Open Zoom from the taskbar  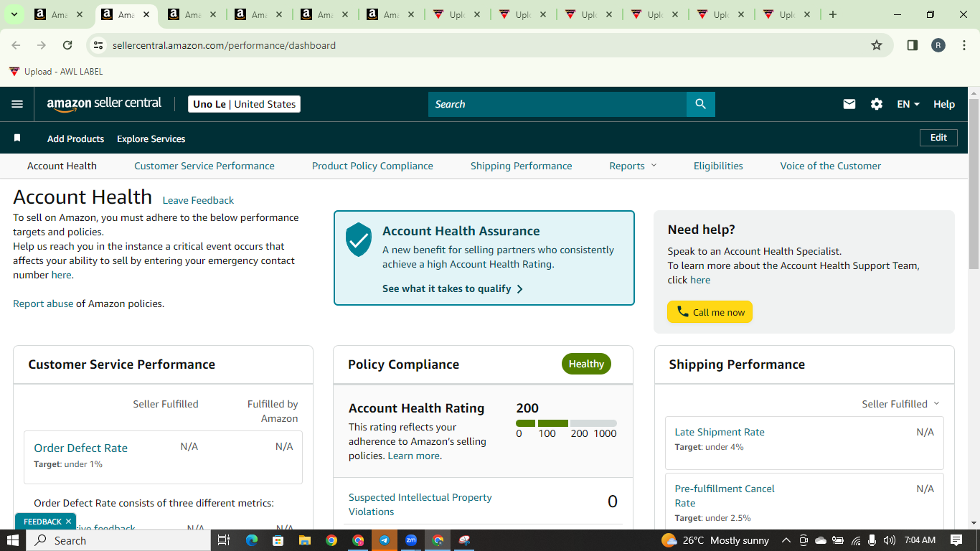coord(411,540)
